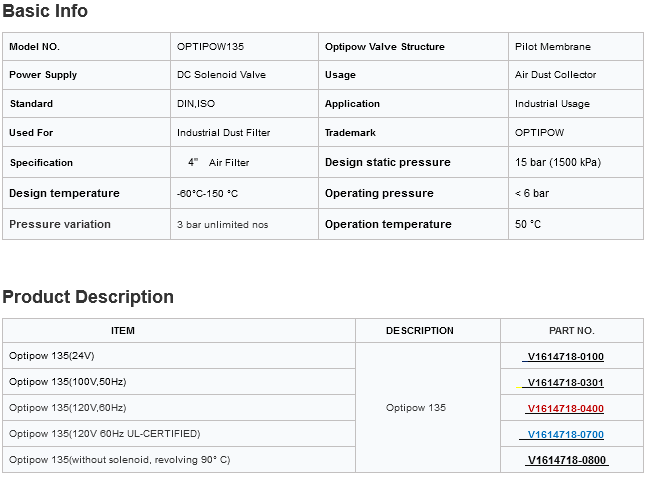Click the Design temperature label cell
This screenshot has height=478, width=650.
pyautogui.click(x=64, y=194)
